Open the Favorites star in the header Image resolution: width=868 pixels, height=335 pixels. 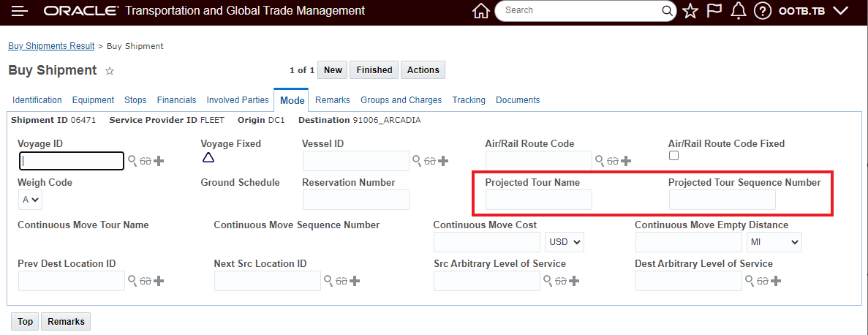point(690,11)
